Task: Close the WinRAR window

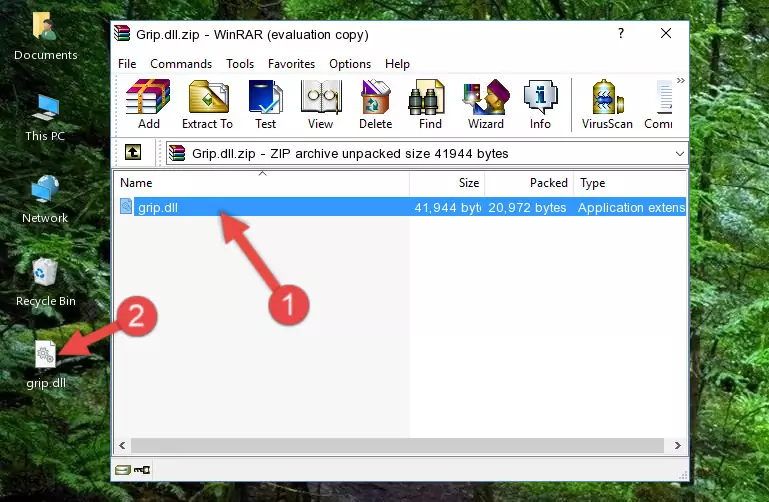Action: pyautogui.click(x=666, y=33)
